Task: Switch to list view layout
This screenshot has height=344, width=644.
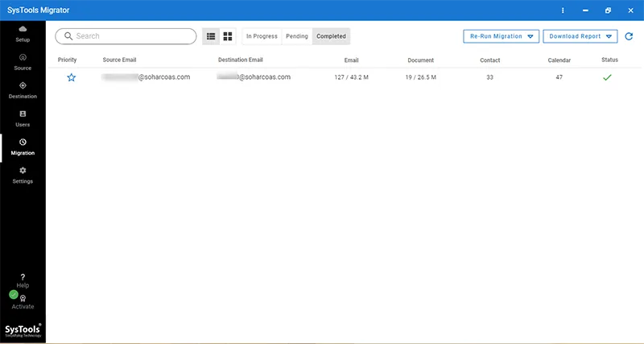Action: (211, 36)
